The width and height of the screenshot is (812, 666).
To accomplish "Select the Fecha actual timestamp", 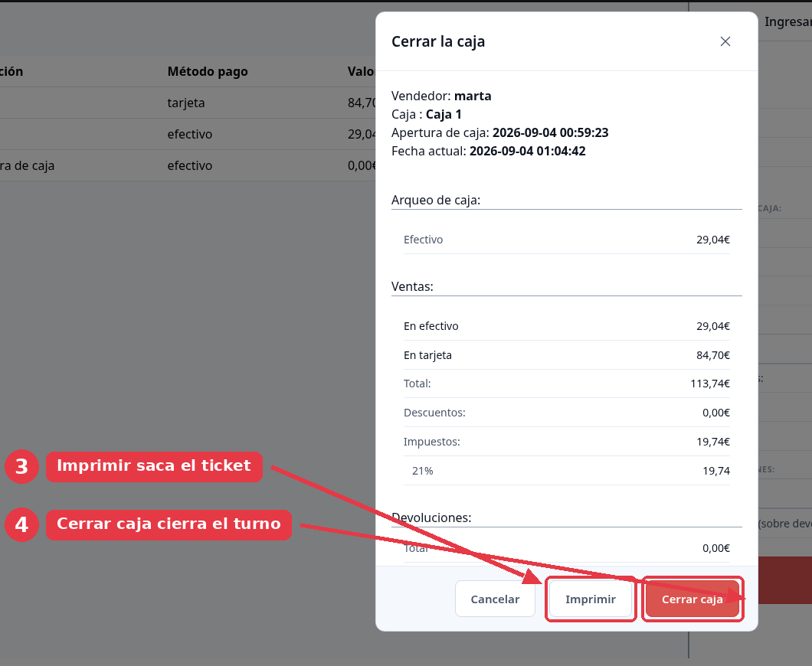I will 528,151.
